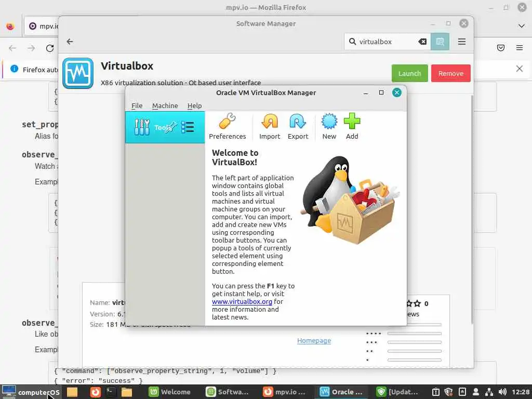Follow the www.virtualbox.org link
Screen dimensions: 532x399
(242, 301)
